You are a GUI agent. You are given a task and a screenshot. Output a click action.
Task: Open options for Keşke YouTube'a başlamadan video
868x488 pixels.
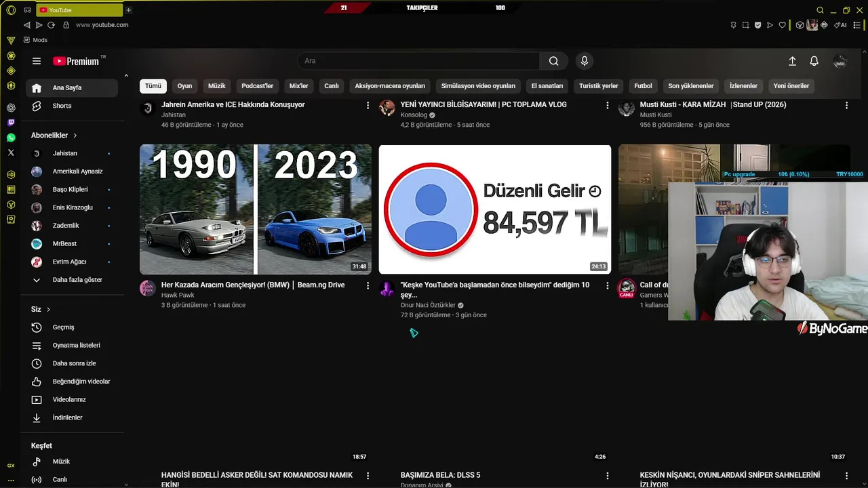[x=608, y=285]
